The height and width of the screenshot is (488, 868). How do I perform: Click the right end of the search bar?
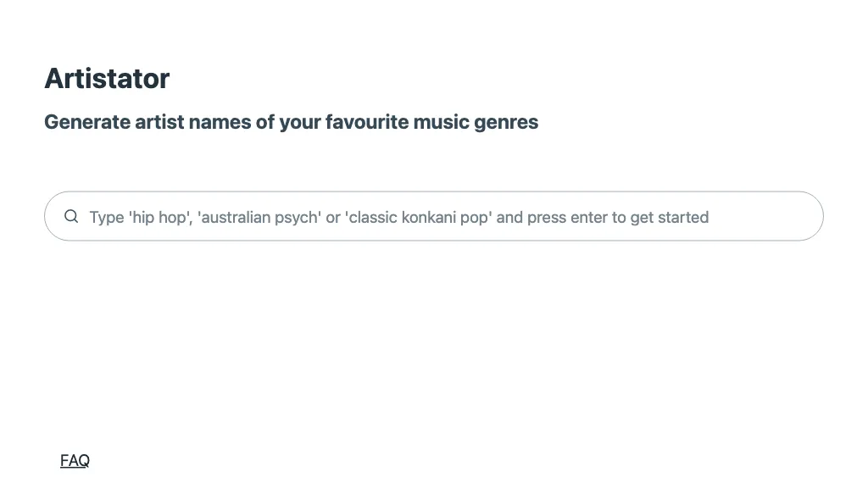tap(788, 217)
